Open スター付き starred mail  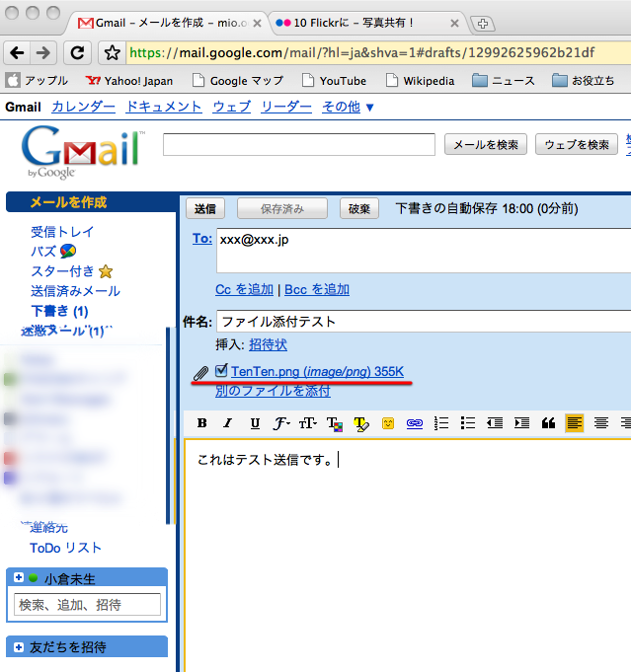coord(62,271)
